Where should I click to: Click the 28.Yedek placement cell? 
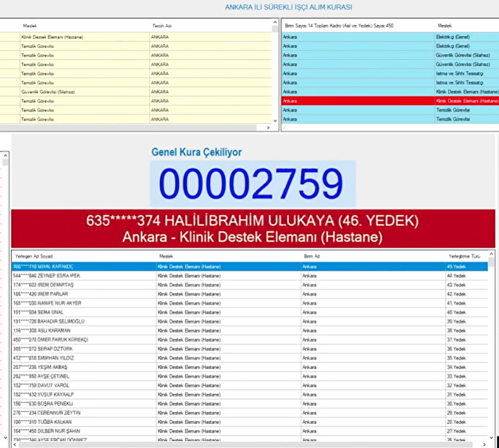point(466,422)
